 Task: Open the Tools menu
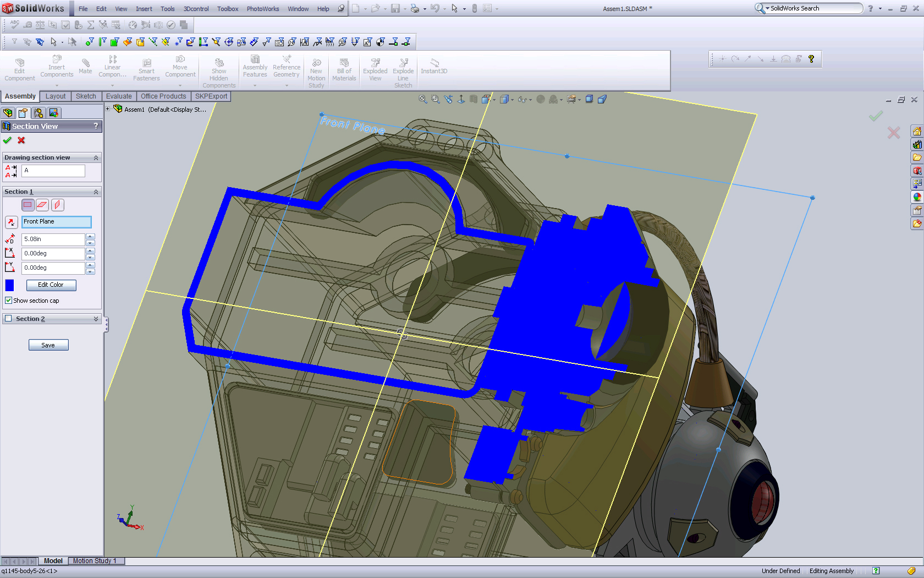click(x=168, y=9)
